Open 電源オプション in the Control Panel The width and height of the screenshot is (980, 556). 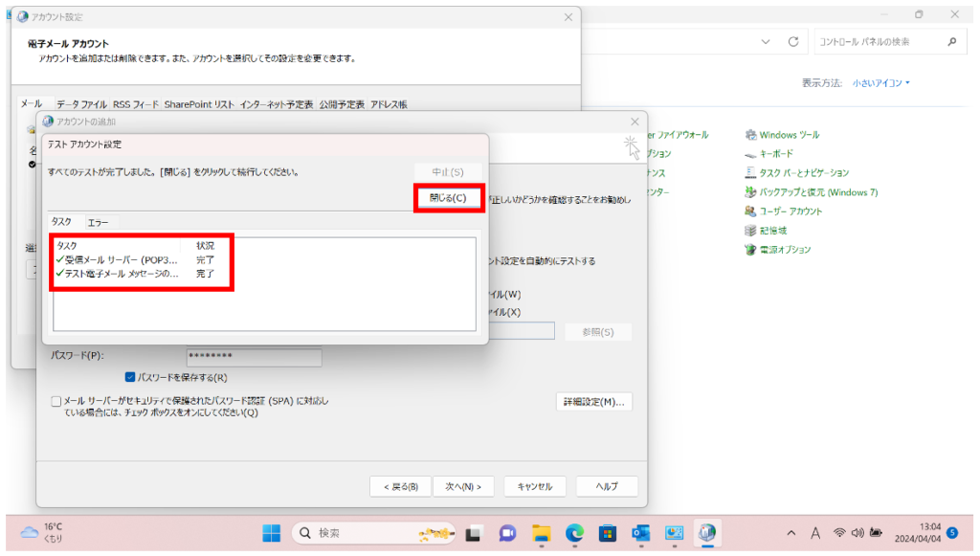(x=784, y=250)
